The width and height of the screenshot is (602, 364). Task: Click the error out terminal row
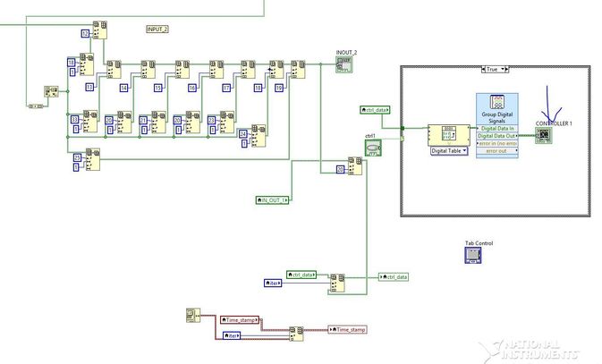(497, 151)
